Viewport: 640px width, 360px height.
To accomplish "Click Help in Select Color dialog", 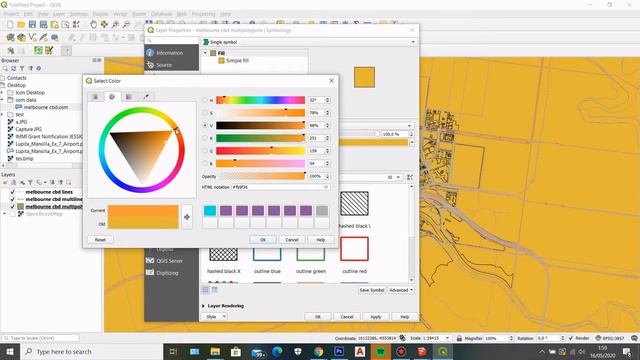I will pyautogui.click(x=321, y=240).
